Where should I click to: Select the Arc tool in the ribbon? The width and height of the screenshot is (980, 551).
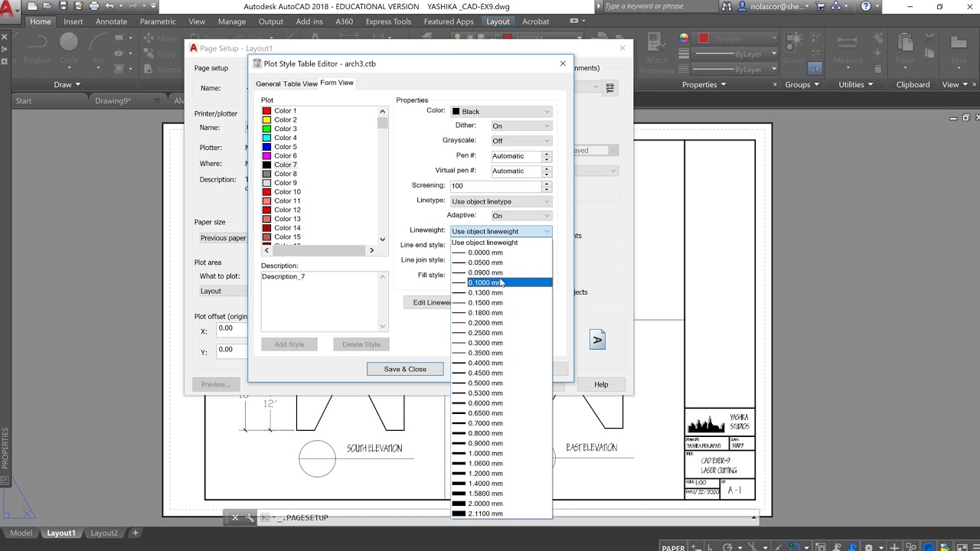[x=98, y=47]
